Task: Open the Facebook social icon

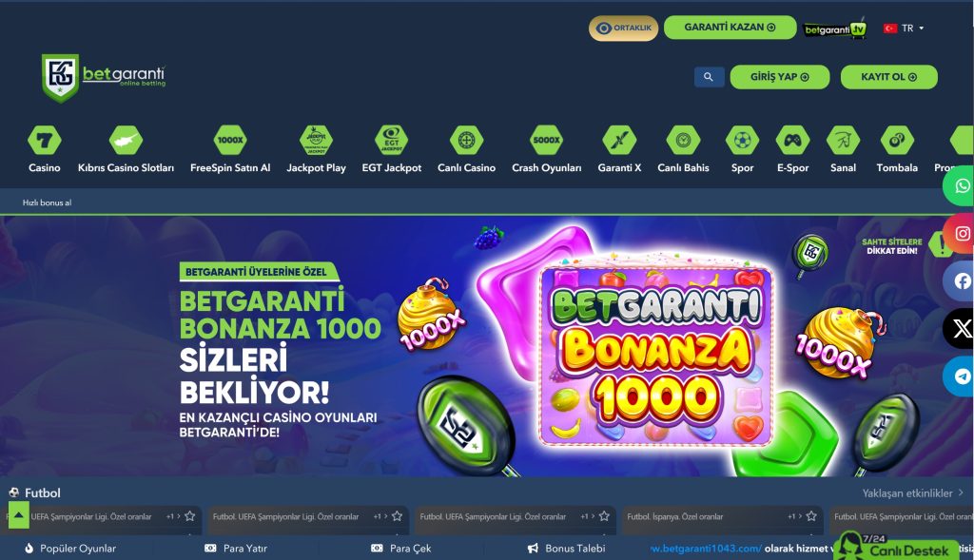Action: click(961, 281)
